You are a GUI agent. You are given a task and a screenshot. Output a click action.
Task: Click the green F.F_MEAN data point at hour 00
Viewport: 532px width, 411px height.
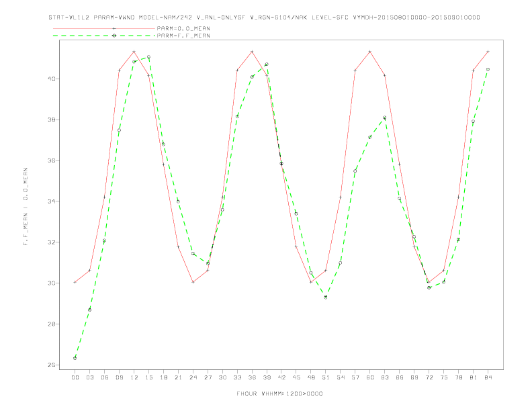click(x=75, y=358)
